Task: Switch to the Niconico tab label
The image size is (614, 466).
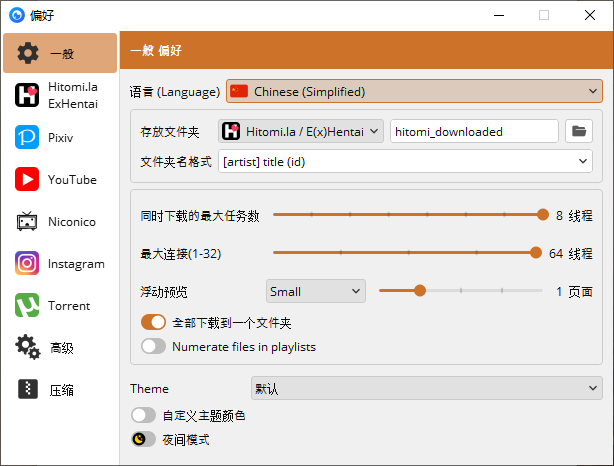Action: [72, 222]
